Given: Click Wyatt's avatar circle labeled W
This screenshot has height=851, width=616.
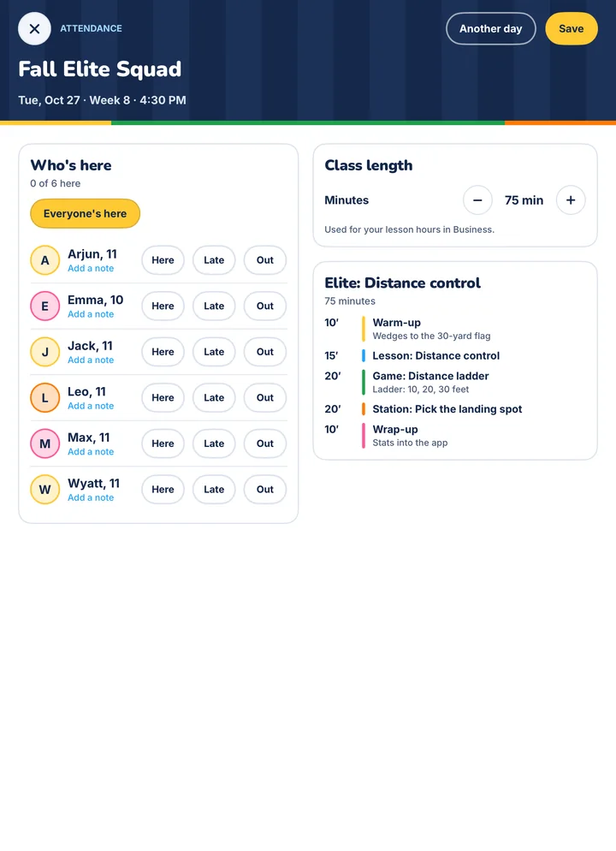Looking at the screenshot, I should pos(45,490).
